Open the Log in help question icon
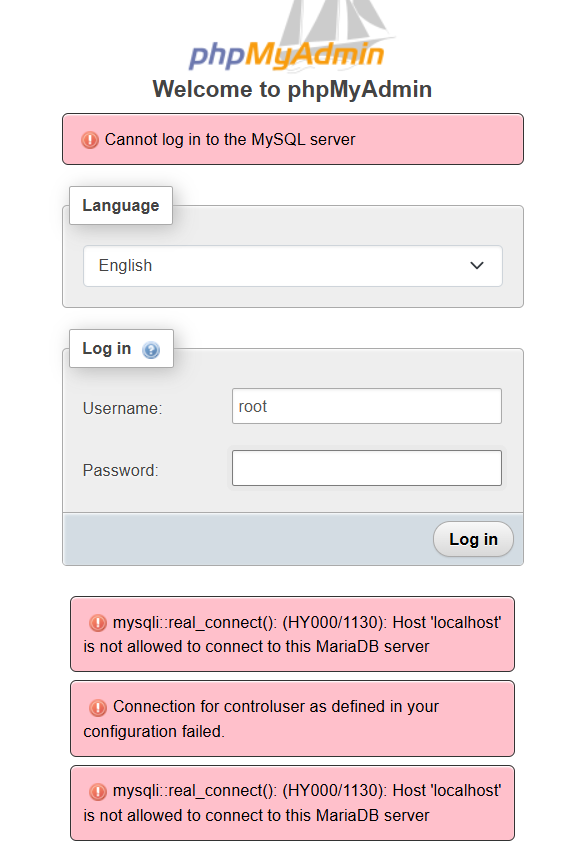 click(151, 350)
